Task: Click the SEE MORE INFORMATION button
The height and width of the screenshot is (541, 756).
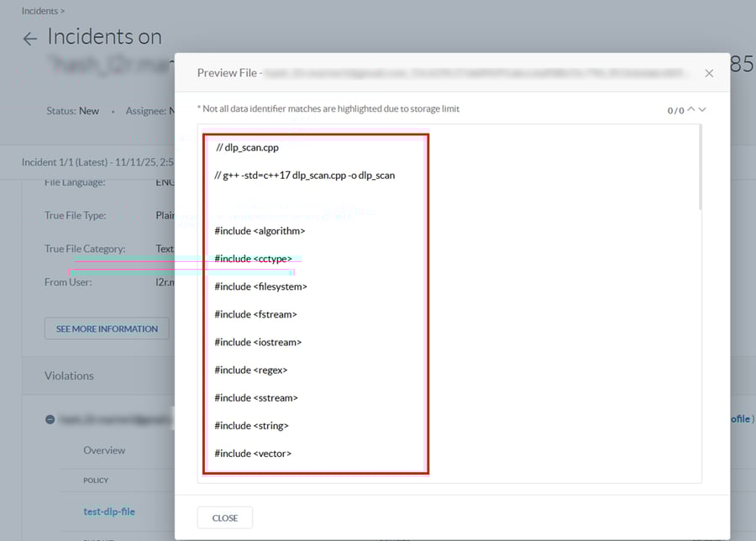Action: click(106, 328)
